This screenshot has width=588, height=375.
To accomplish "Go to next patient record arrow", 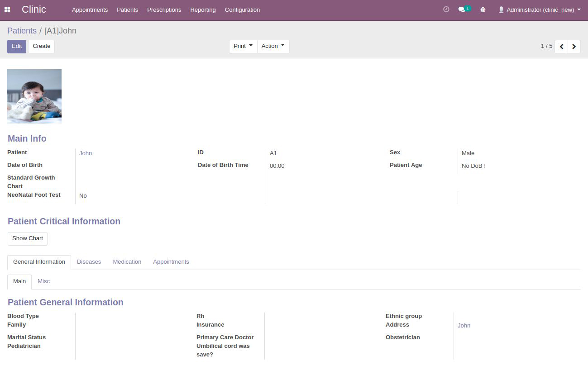I will (574, 47).
